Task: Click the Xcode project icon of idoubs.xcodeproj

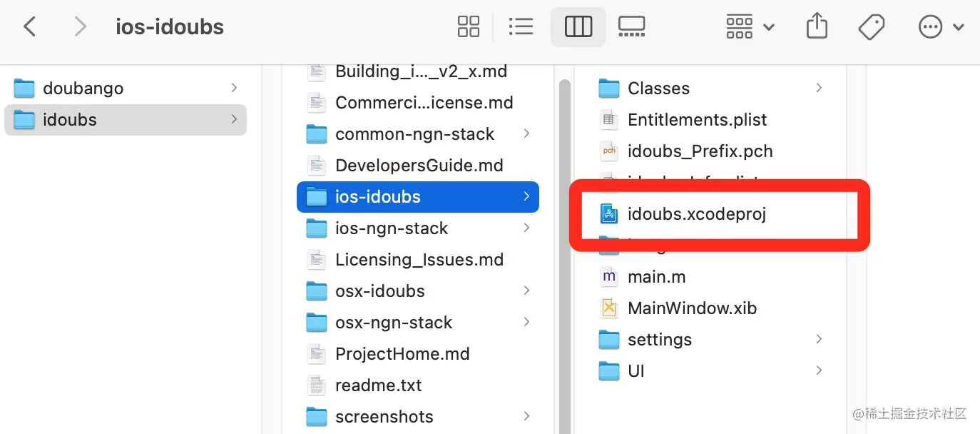Action: (x=608, y=214)
